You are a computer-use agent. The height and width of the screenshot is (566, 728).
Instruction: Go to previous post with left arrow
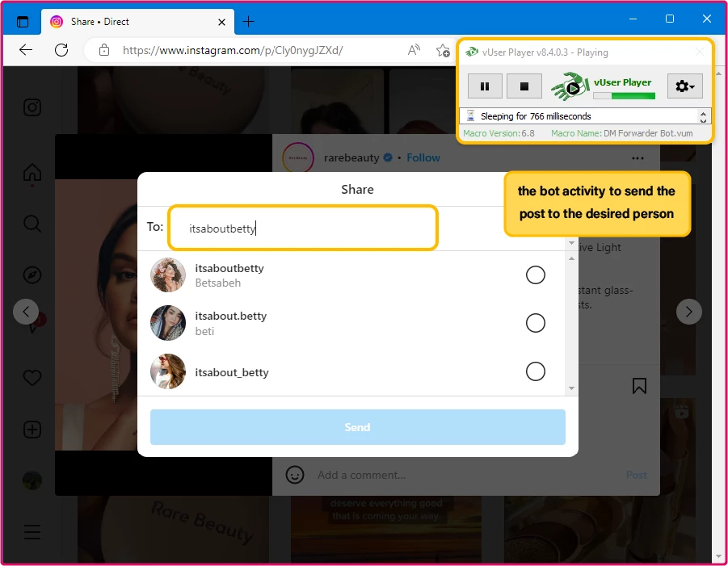(26, 312)
